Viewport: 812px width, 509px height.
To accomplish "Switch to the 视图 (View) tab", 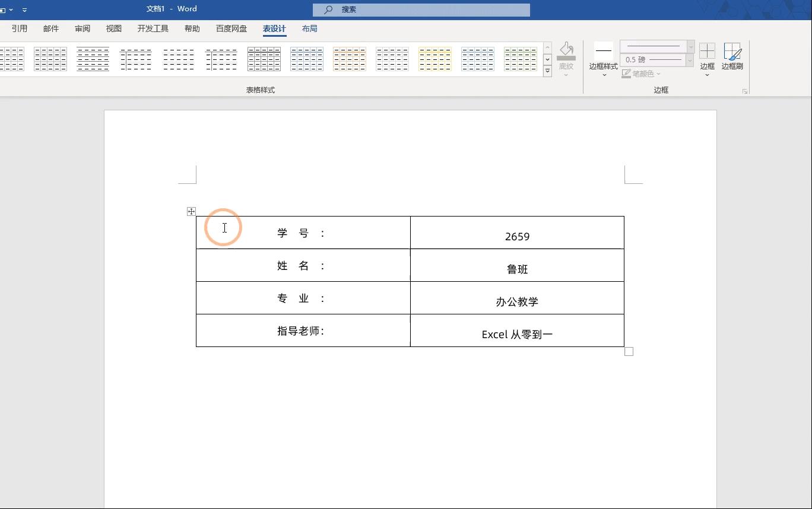I will [x=113, y=28].
